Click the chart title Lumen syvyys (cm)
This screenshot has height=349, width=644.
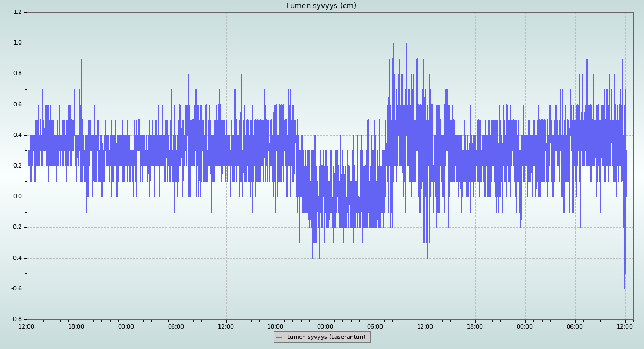321,6
